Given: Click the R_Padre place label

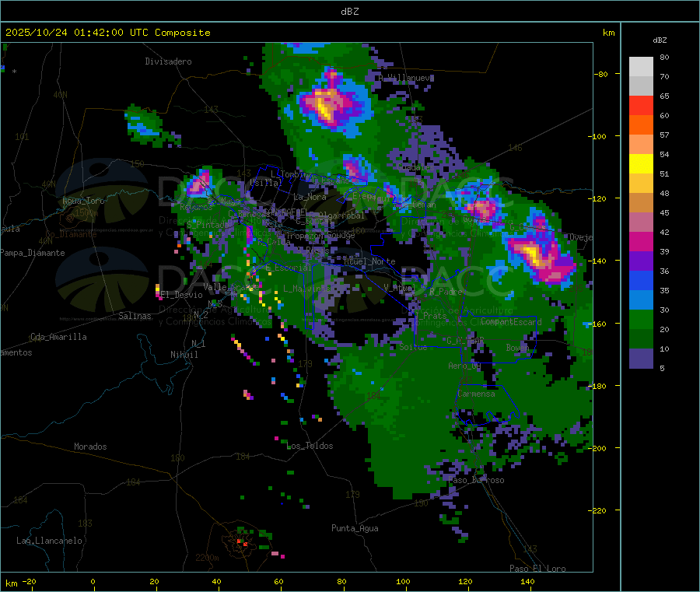Looking at the screenshot, I should tap(446, 292).
